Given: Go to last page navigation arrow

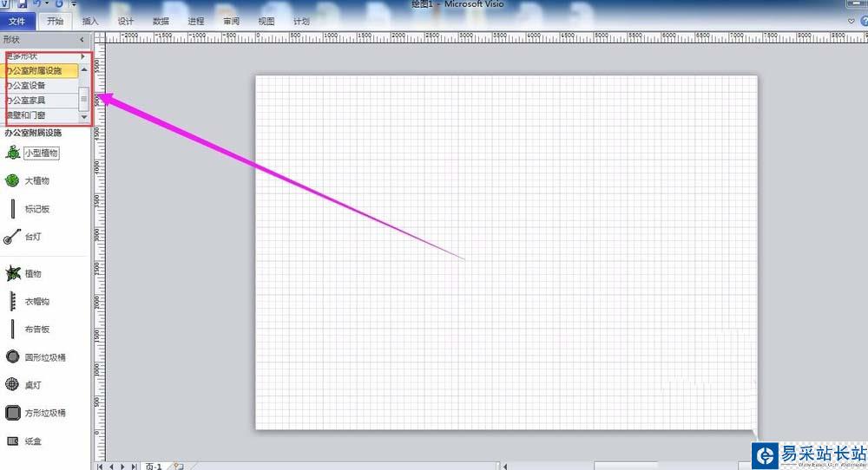Looking at the screenshot, I should point(134,467).
